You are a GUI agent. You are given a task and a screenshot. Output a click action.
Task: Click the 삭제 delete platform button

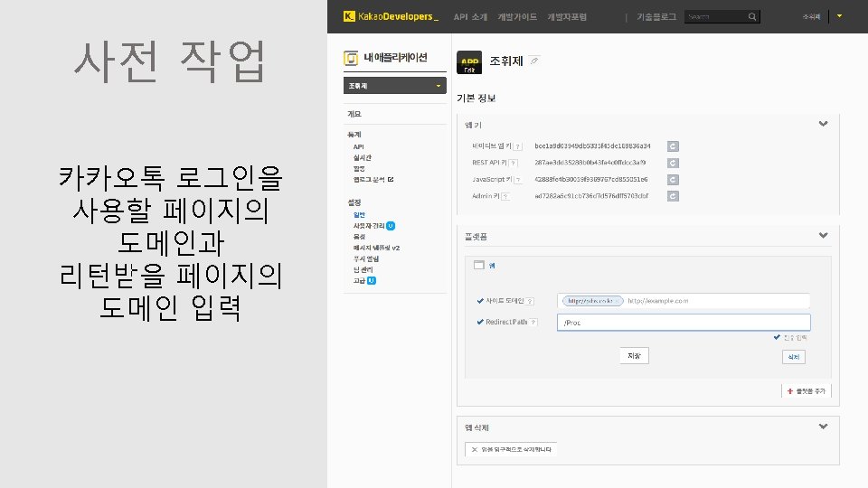[x=794, y=357]
